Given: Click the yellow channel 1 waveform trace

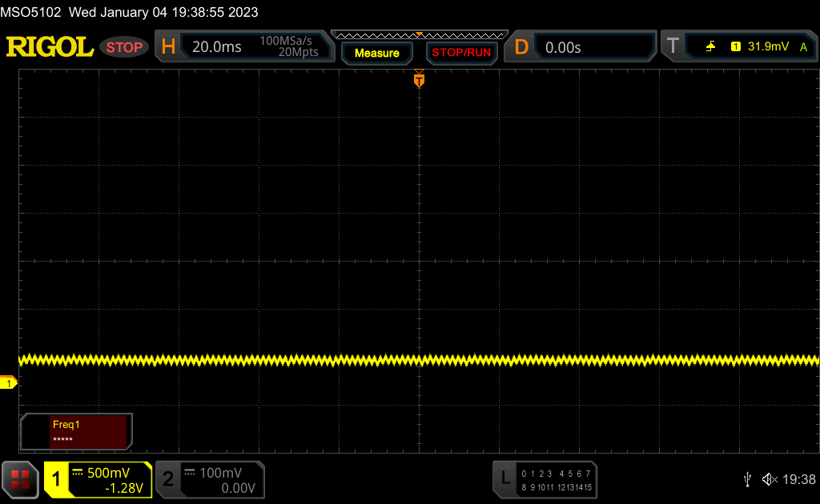Looking at the screenshot, I should [x=419, y=360].
